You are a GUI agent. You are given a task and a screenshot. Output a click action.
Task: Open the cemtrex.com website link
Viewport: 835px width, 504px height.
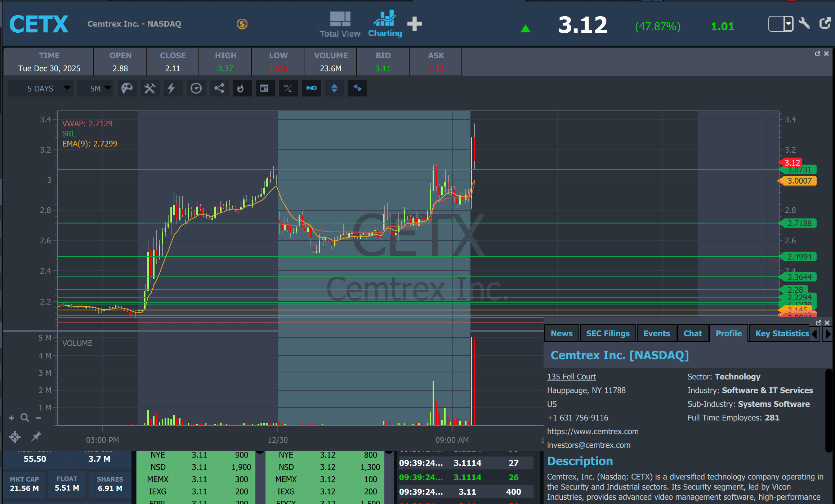coord(593,431)
